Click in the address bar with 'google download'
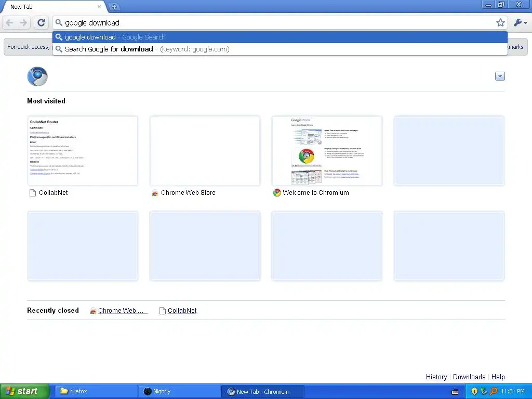Viewport: 532px width, 399px height. [278, 23]
